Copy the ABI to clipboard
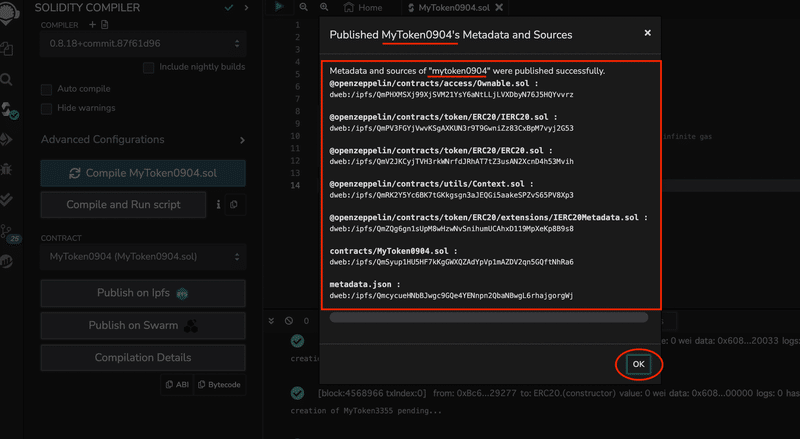This screenshot has height=439, width=800. 177,385
